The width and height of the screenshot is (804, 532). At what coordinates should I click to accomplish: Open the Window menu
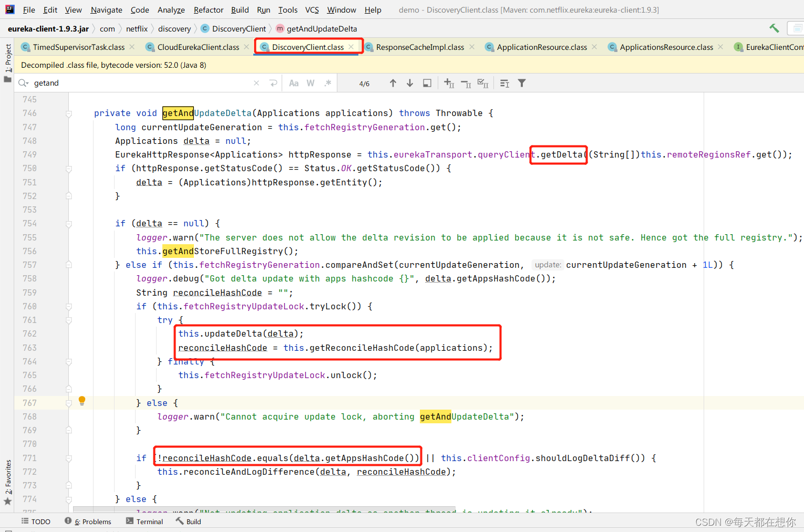coord(342,10)
